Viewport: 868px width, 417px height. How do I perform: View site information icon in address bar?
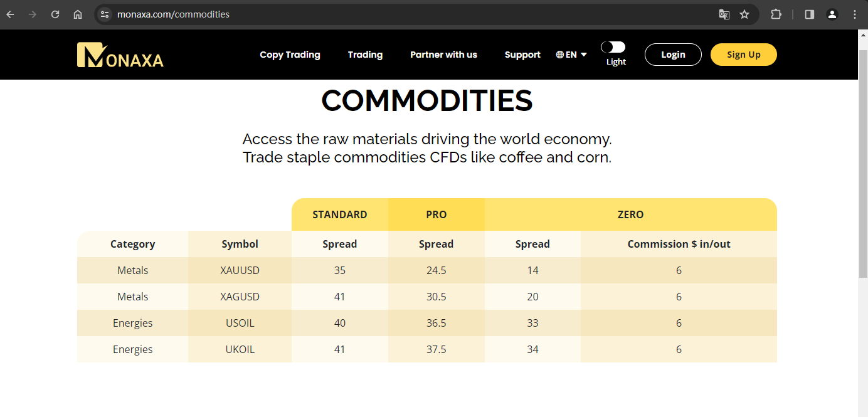pos(105,14)
